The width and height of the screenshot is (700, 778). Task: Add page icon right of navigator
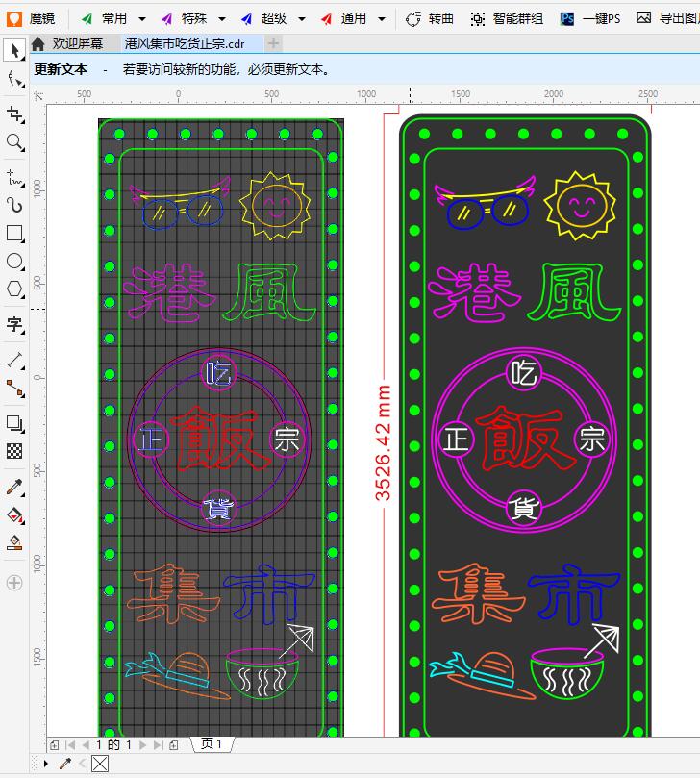[x=174, y=744]
